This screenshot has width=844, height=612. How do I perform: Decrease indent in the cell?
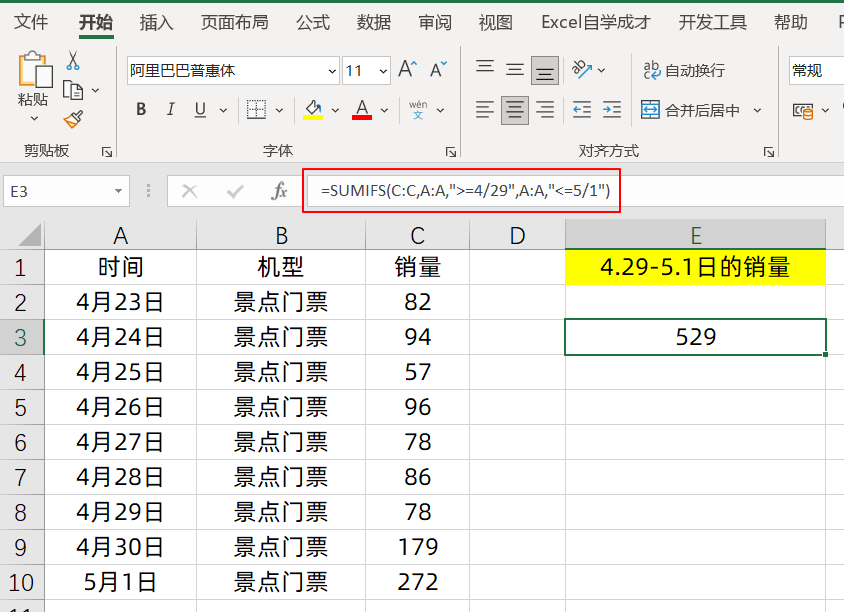pos(582,110)
